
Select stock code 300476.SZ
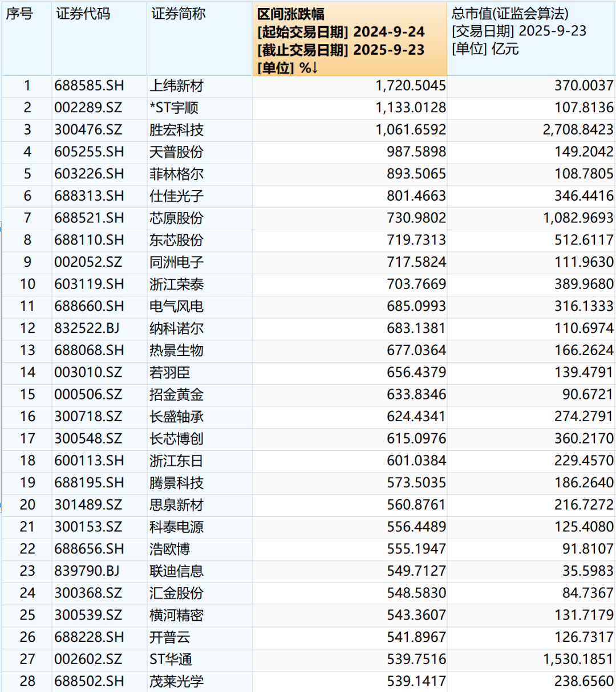(88, 130)
